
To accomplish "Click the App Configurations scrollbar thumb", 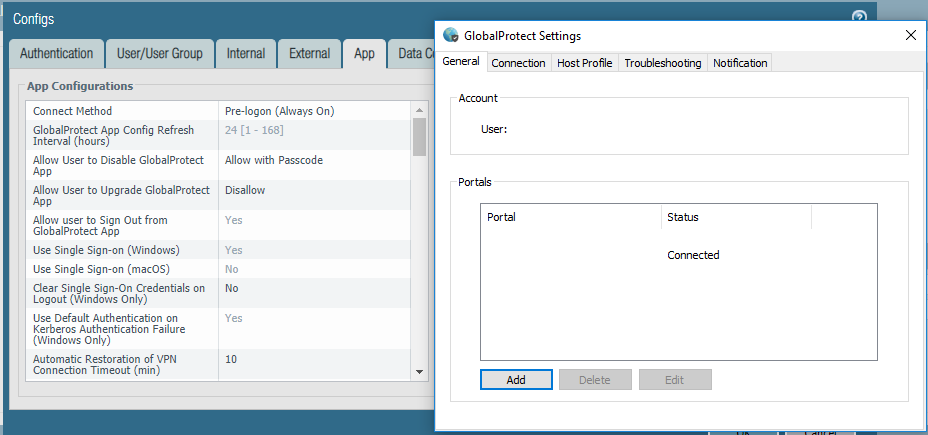I will tap(420, 137).
